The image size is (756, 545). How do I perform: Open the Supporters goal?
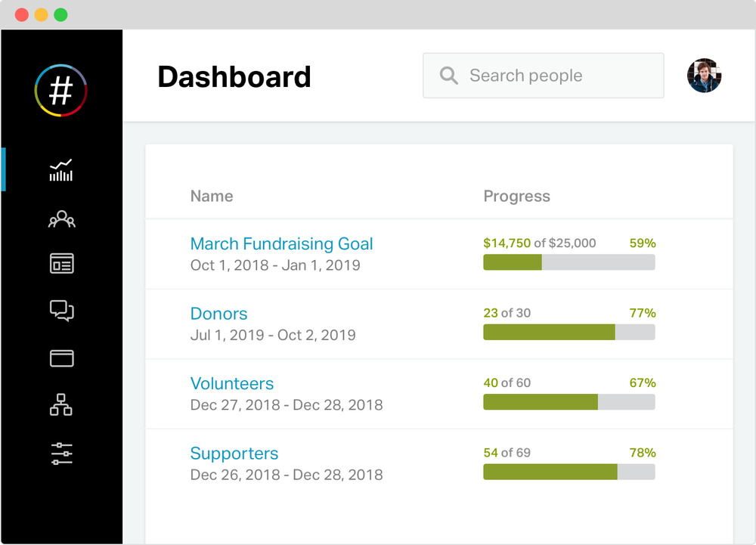tap(234, 453)
